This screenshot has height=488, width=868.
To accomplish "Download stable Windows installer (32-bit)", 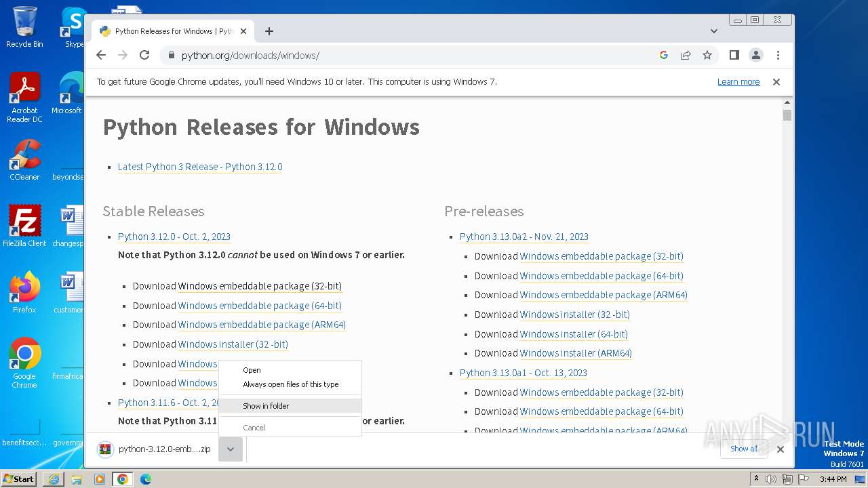I will 233,344.
